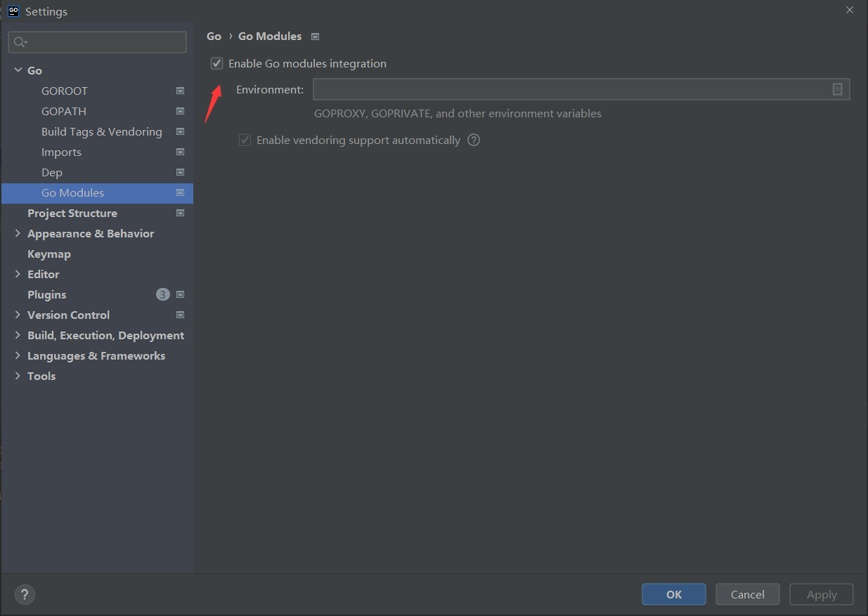Select GOROOT in the settings tree
The width and height of the screenshot is (868, 616).
point(65,91)
